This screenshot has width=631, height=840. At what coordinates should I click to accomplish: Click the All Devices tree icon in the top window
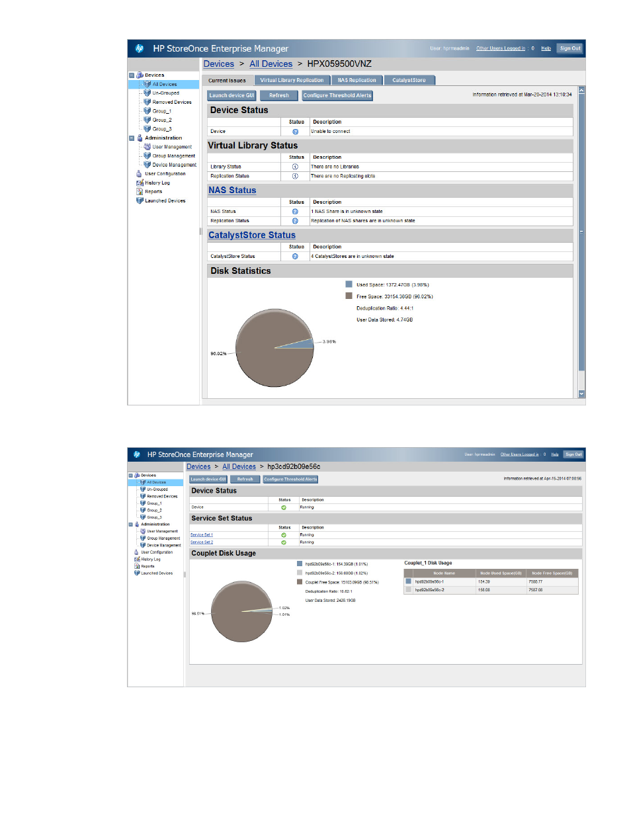click(x=147, y=84)
